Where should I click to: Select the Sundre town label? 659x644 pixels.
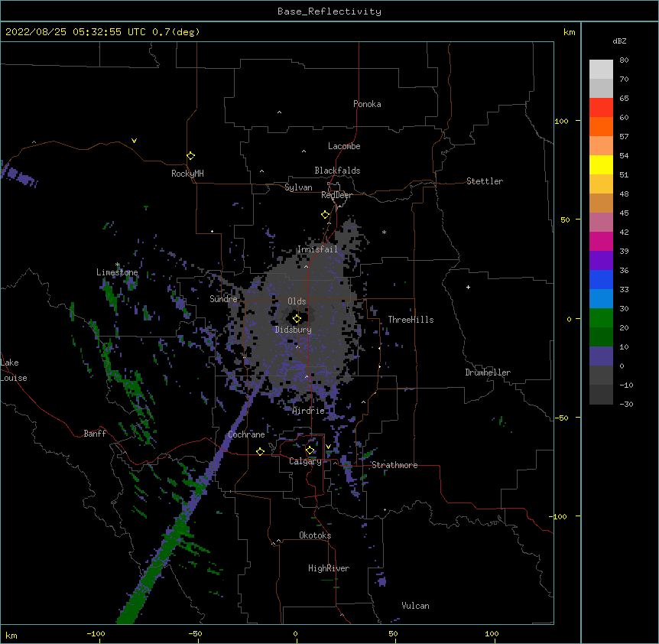(x=223, y=299)
